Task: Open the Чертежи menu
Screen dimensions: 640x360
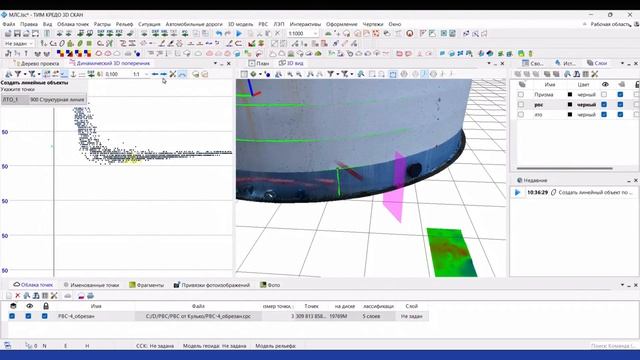Action: click(x=373, y=24)
